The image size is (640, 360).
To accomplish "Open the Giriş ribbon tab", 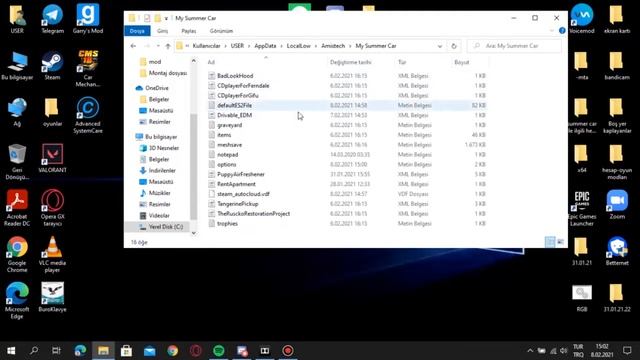I will tap(162, 31).
